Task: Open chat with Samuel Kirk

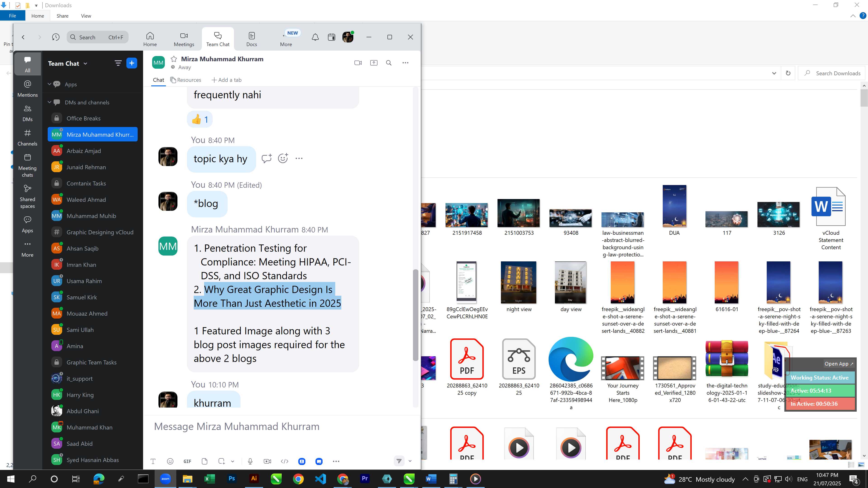Action: pos(93,297)
